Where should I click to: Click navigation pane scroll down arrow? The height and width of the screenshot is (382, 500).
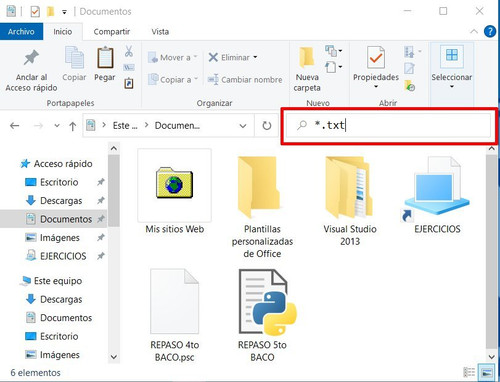tap(114, 357)
